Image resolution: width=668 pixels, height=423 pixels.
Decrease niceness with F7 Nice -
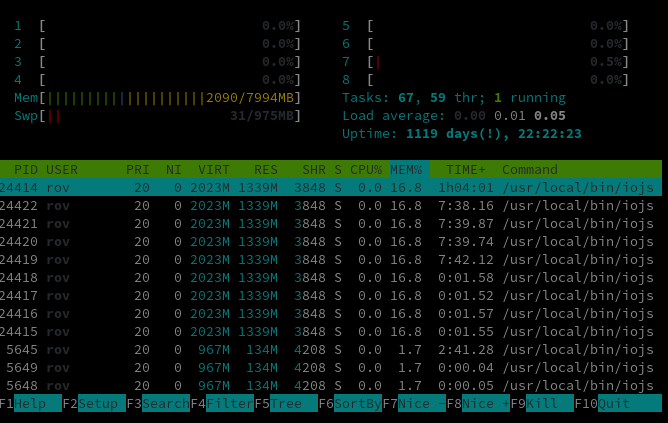(x=414, y=403)
